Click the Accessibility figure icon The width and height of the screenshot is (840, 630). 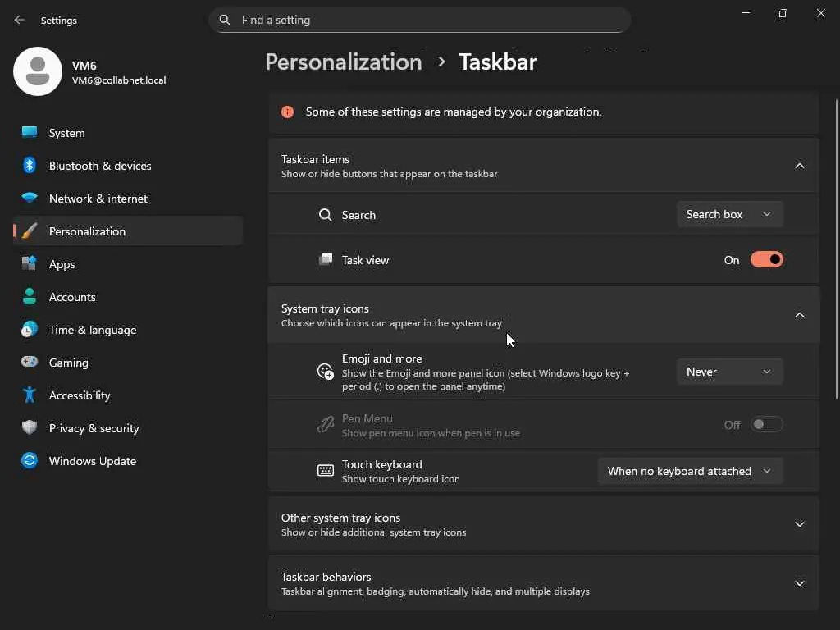pos(30,395)
